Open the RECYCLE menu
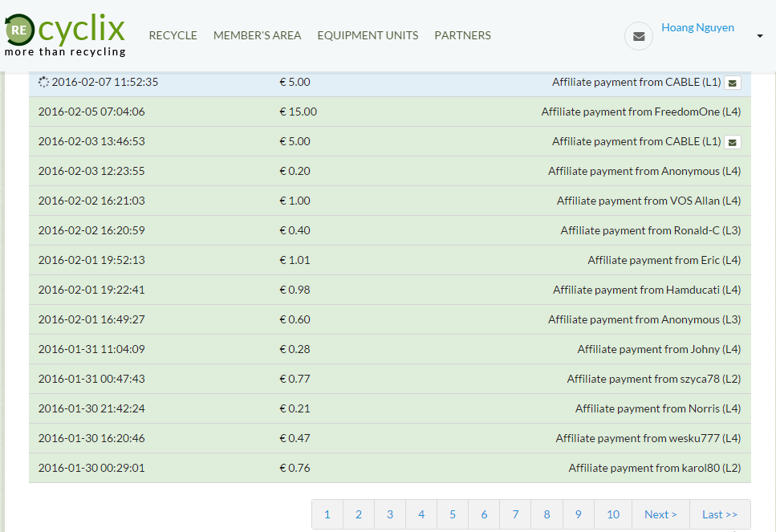This screenshot has width=776, height=532. tap(173, 35)
